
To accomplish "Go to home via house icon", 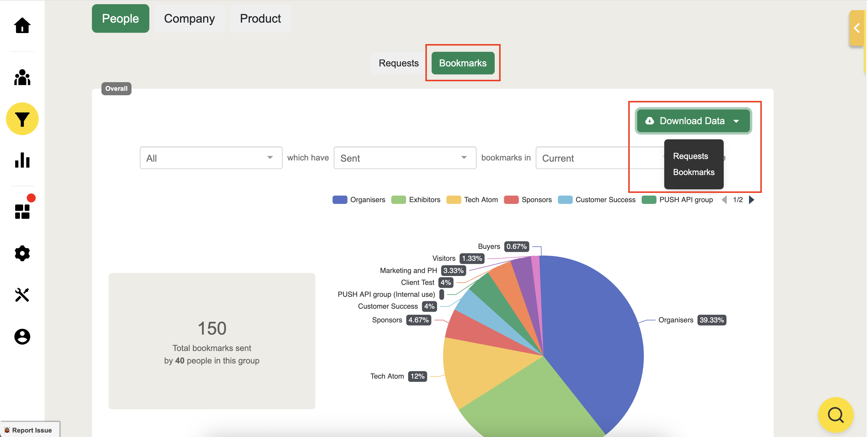I will click(22, 25).
